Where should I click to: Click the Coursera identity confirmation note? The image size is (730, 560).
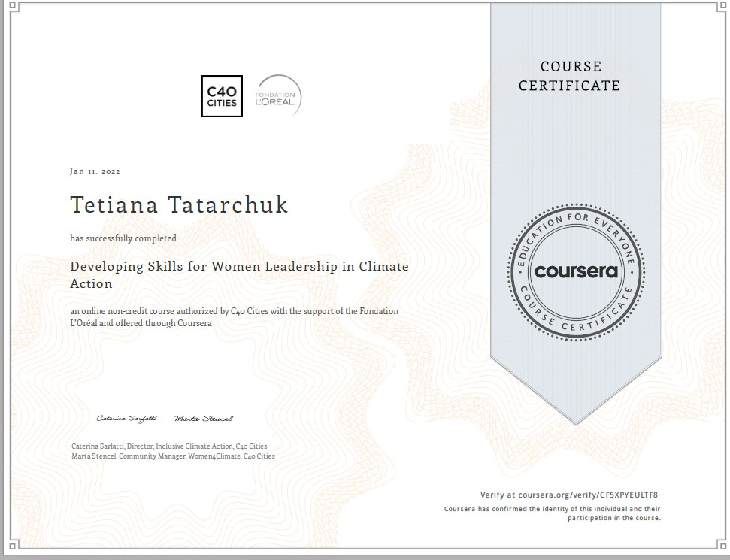(x=552, y=513)
